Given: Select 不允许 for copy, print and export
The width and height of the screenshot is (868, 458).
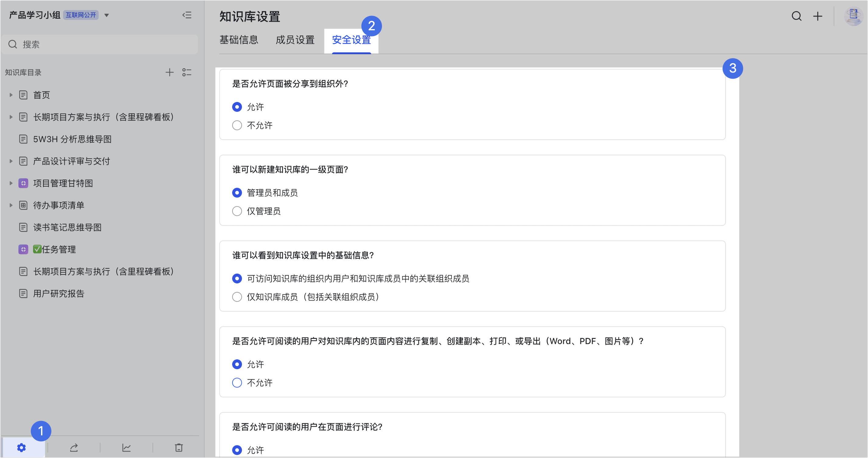Looking at the screenshot, I should (x=237, y=383).
